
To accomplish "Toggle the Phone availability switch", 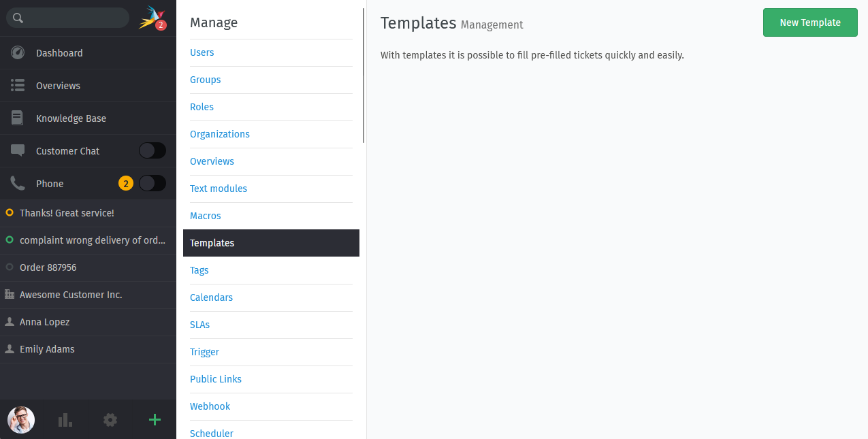I will 152,184.
